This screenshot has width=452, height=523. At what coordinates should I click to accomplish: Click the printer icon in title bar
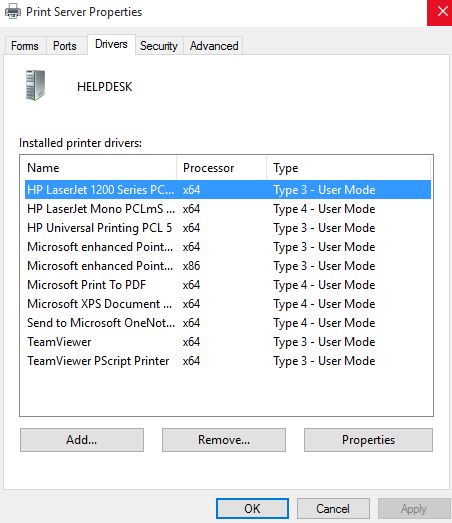coord(13,11)
